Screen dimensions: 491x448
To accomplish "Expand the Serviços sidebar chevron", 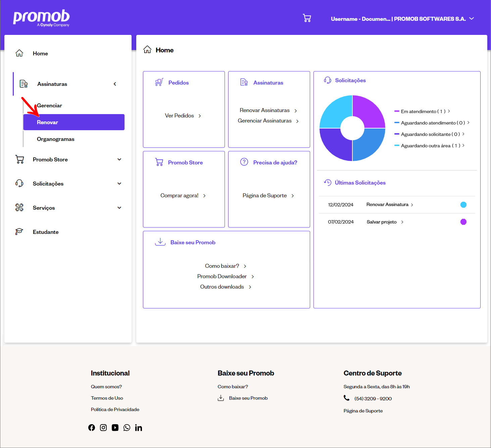I will pos(119,208).
